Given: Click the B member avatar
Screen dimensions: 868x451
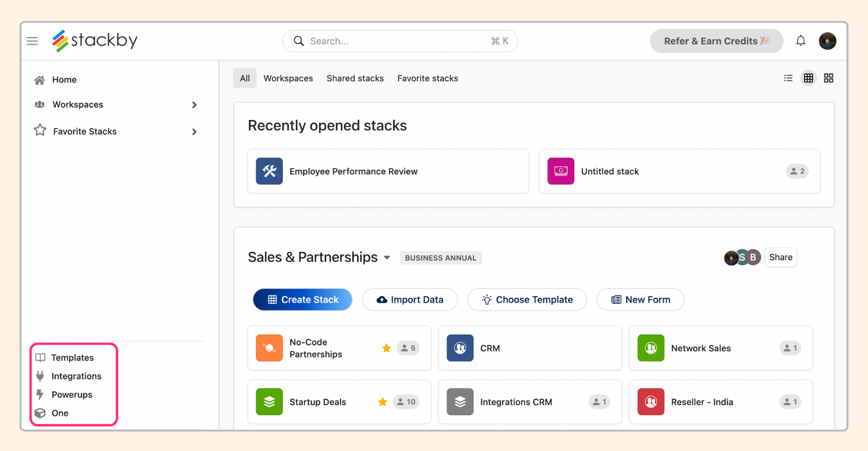Looking at the screenshot, I should 753,257.
